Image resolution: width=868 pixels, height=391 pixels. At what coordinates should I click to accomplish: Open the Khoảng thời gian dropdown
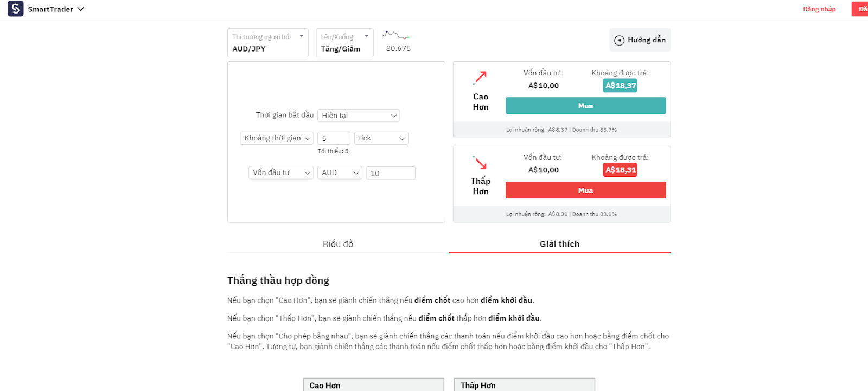(x=277, y=138)
